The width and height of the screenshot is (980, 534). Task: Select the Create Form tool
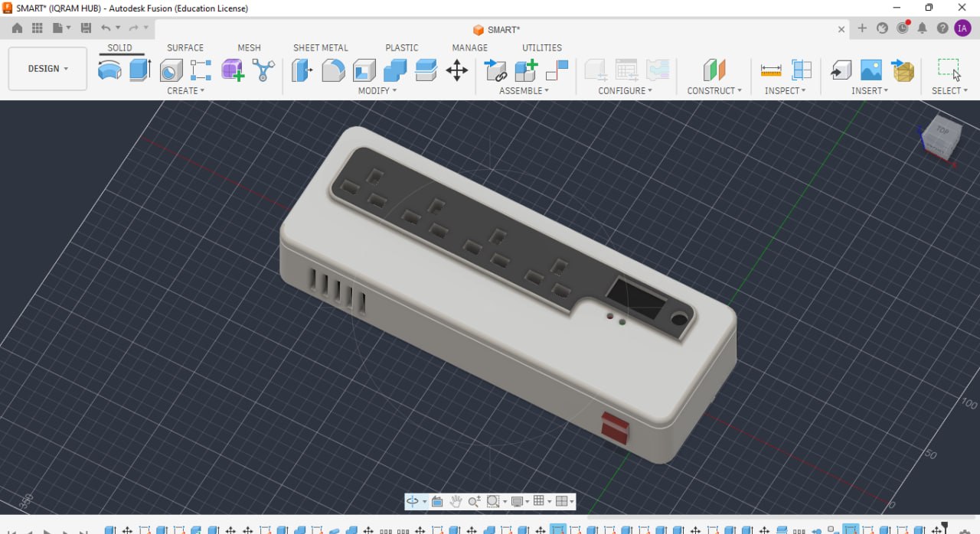[233, 70]
